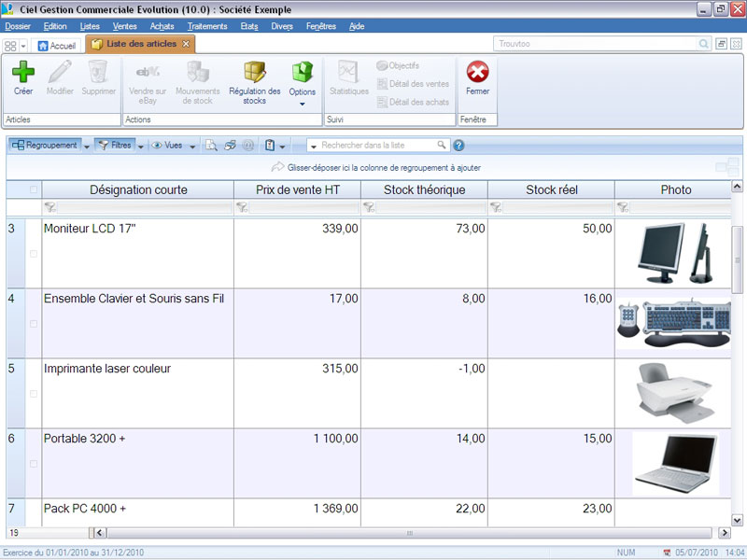Click the Regroupement button

44,146
